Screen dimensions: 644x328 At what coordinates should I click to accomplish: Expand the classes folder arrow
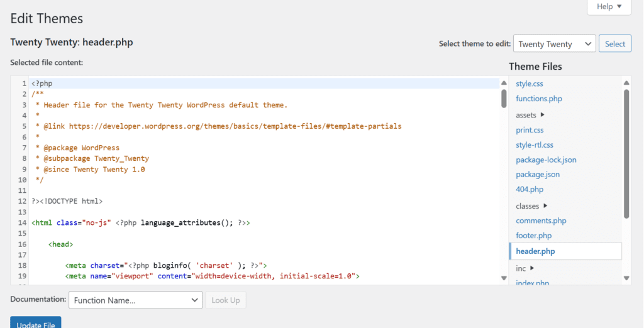click(545, 205)
